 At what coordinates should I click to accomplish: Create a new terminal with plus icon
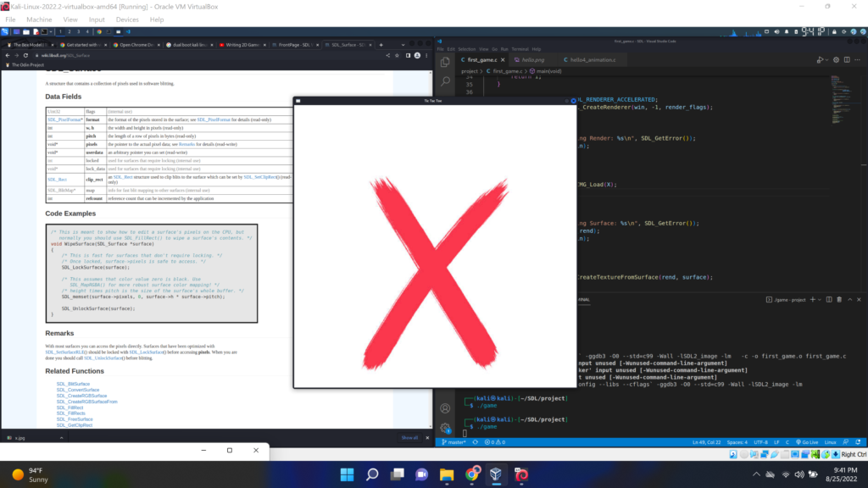tap(813, 299)
